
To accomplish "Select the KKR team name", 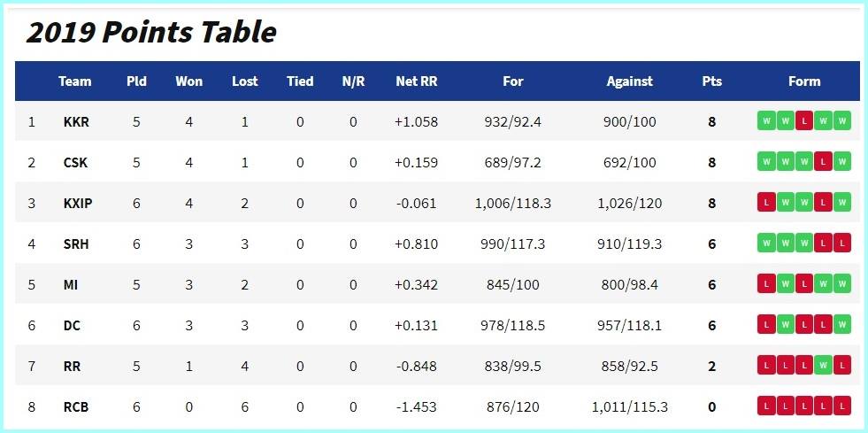I will [x=76, y=122].
